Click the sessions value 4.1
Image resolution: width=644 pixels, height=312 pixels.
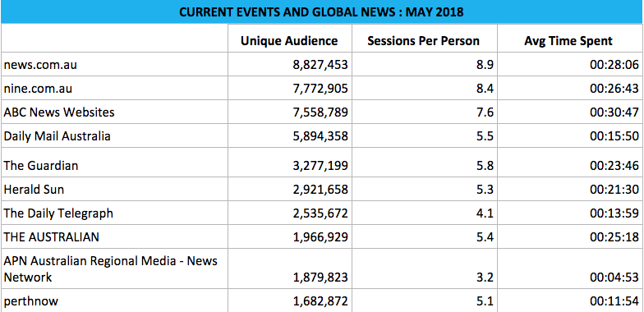[485, 213]
